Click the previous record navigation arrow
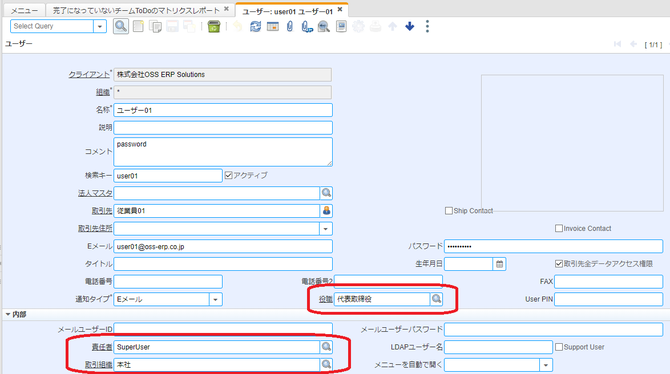 (x=634, y=44)
